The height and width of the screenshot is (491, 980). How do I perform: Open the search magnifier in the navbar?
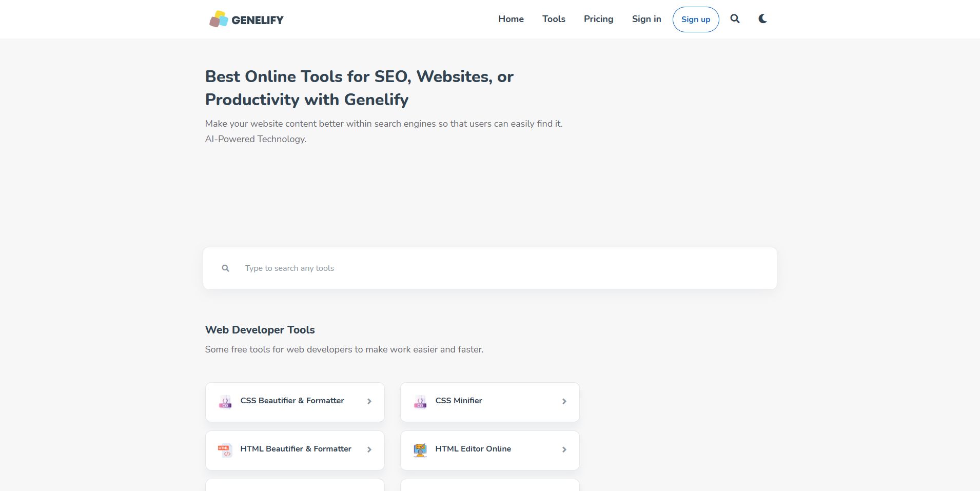click(734, 18)
